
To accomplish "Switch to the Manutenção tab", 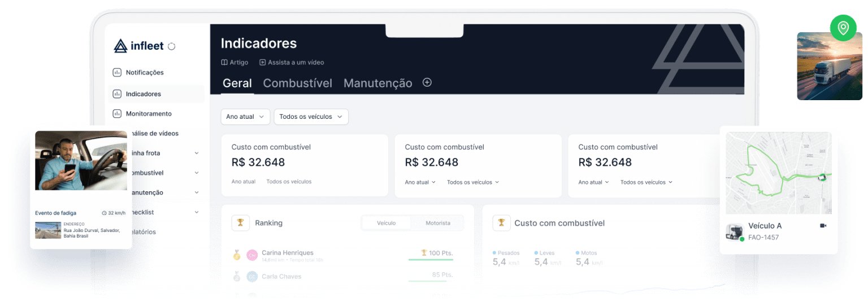I will [x=377, y=83].
